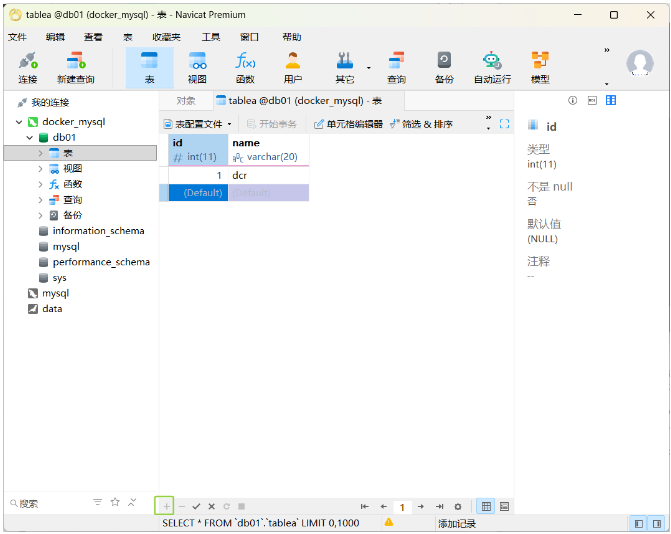
Task: Open the Model (模型) toolbar icon
Action: 540,68
